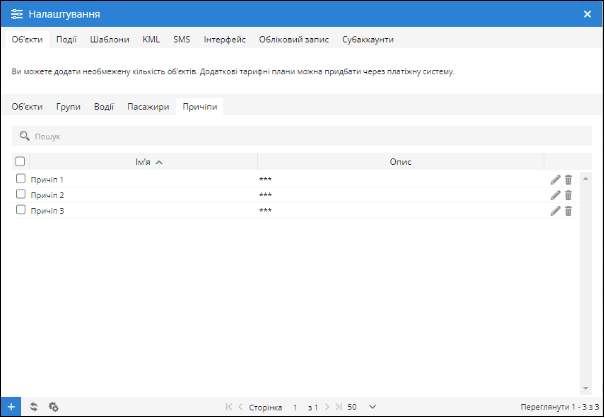Refresh the trailer list

pos(34,407)
